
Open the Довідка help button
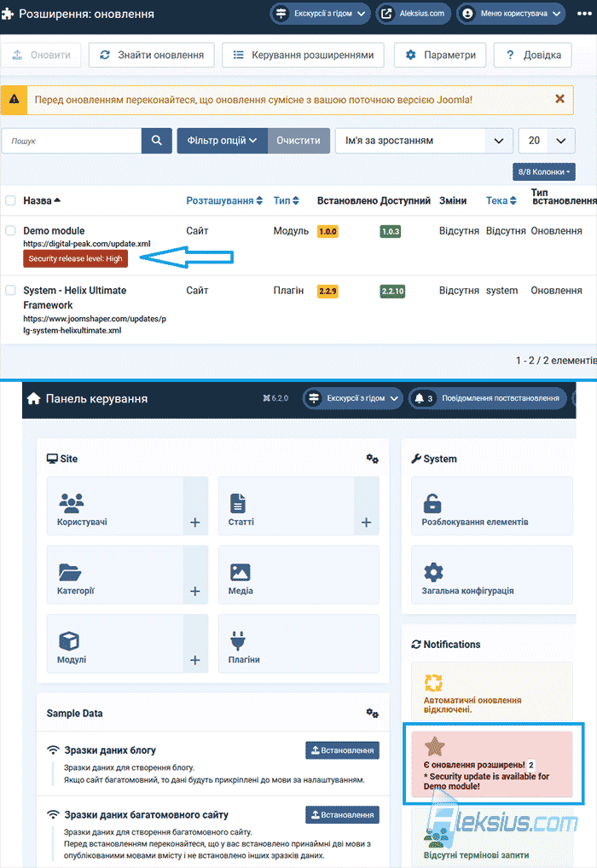pos(532,55)
